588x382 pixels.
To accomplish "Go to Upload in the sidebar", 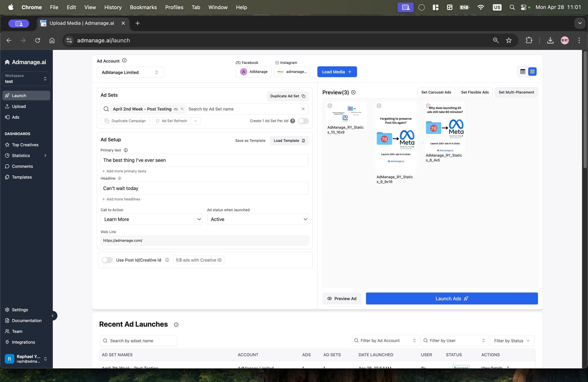I will pyautogui.click(x=19, y=106).
